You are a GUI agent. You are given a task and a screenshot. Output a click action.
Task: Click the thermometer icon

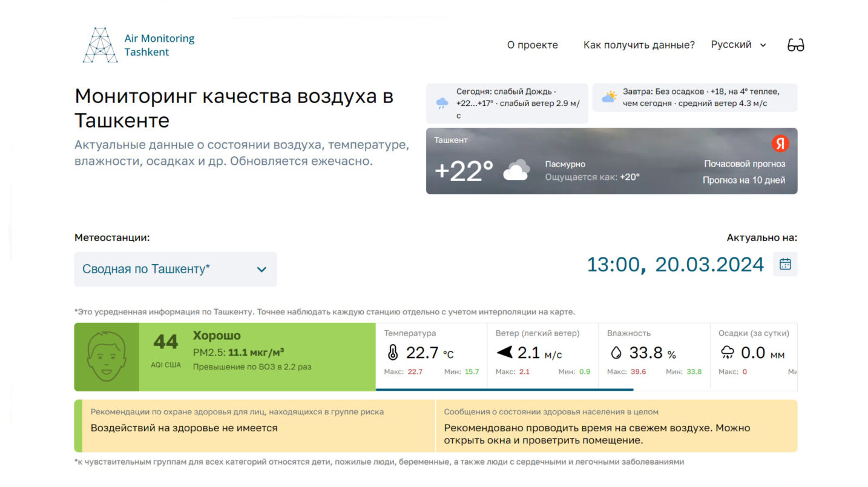[393, 353]
